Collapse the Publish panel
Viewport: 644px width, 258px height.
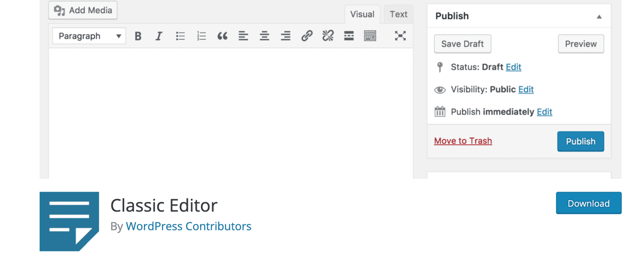pyautogui.click(x=599, y=17)
